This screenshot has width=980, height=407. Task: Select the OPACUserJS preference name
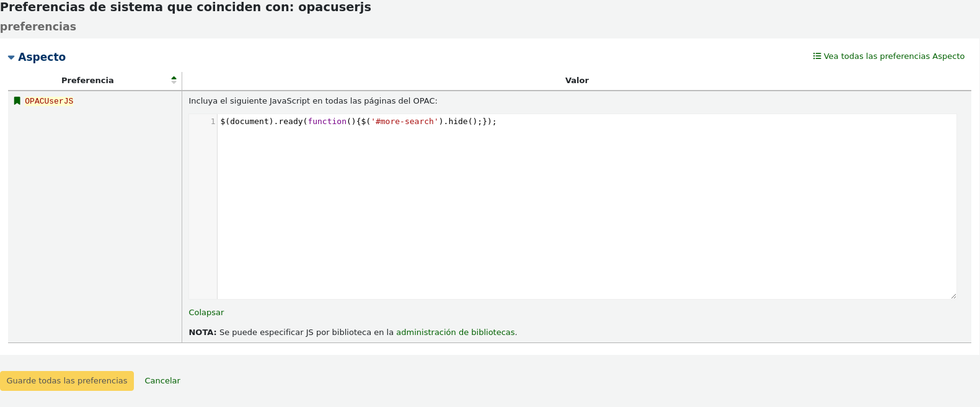tap(49, 101)
